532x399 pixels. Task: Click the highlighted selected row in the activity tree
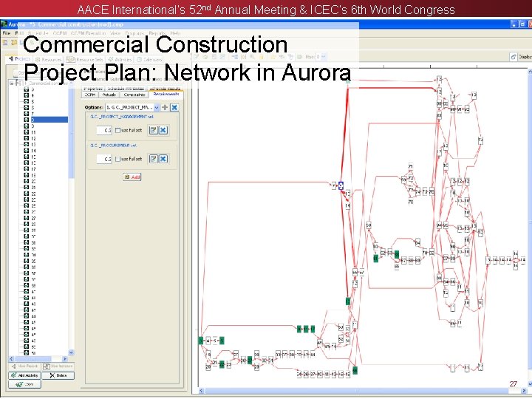(x=50, y=120)
